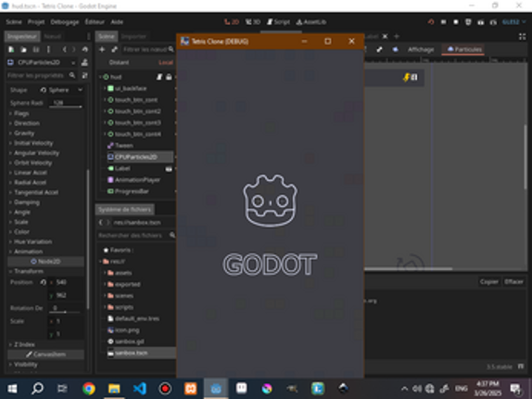532x399 pixels.
Task: Switch to the Nœud tab beside Inspecteur
Action: 53,36
